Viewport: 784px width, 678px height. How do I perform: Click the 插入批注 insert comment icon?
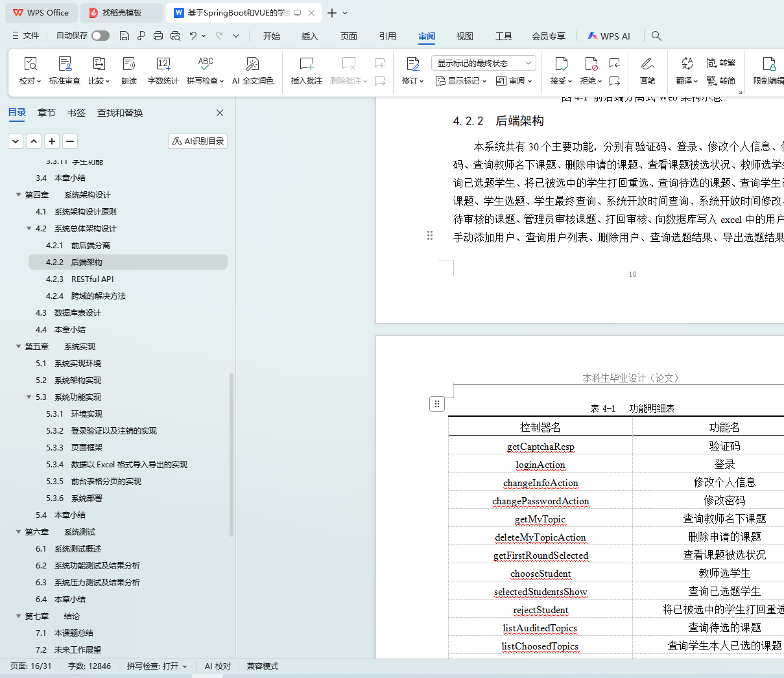click(306, 64)
